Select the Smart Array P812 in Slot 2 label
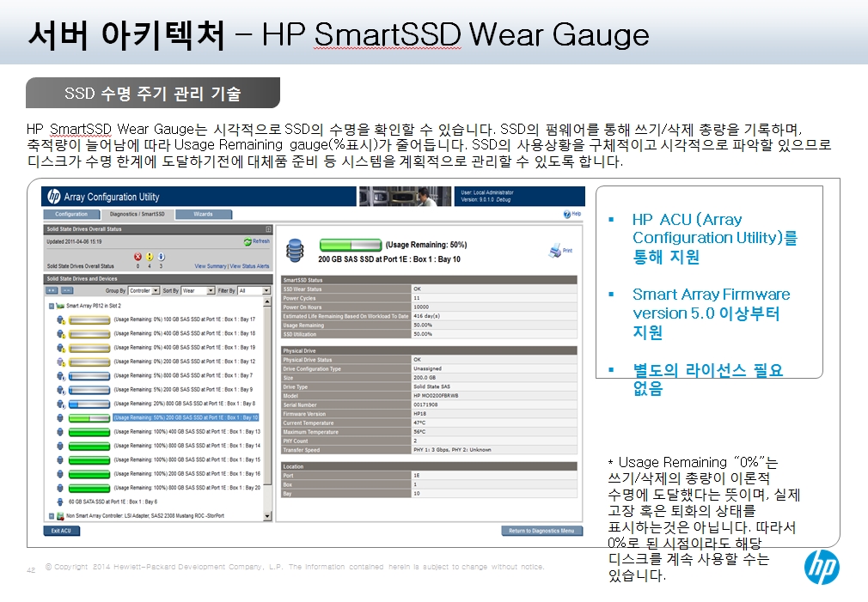The height and width of the screenshot is (602, 868). coord(94,306)
